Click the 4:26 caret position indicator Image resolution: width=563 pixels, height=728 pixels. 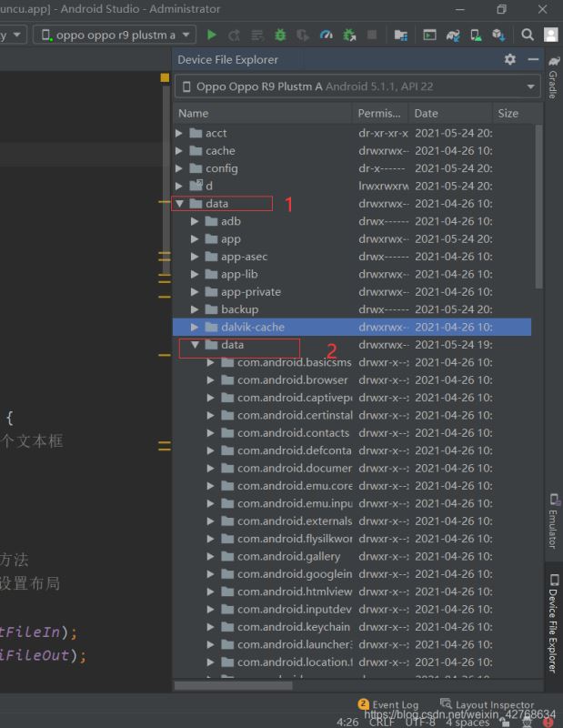tap(347, 722)
